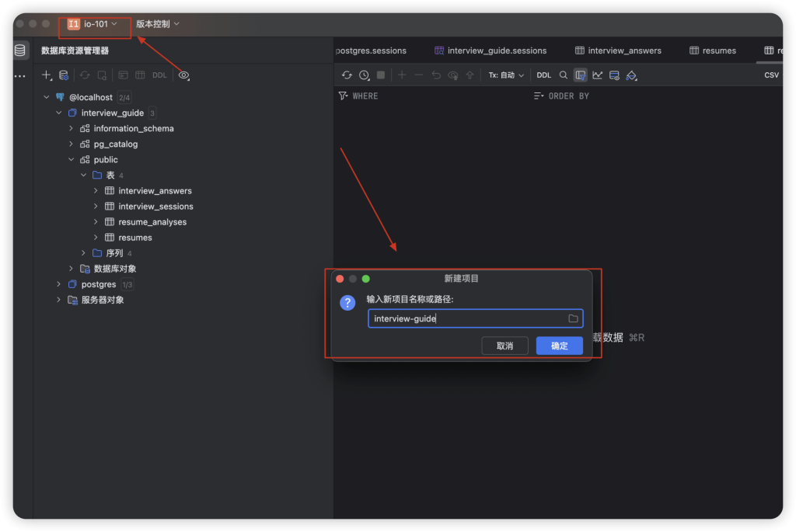Delete selected rows with the minus icon

point(418,75)
